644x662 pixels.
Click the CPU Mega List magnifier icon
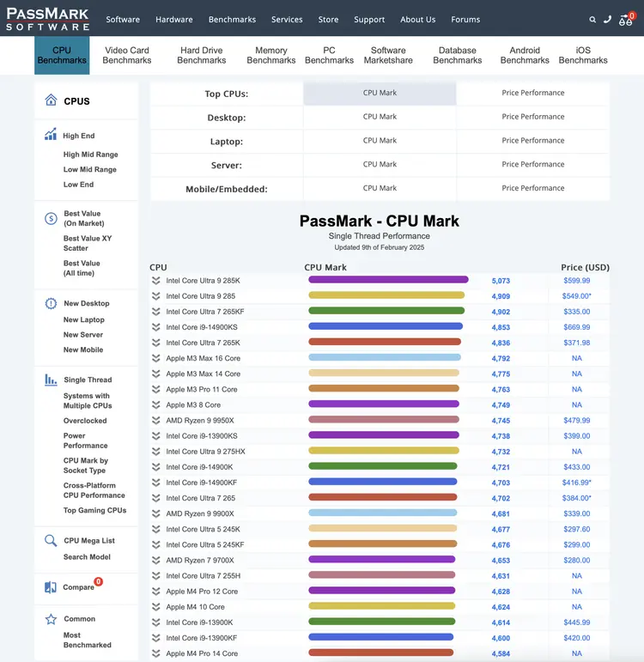(51, 541)
